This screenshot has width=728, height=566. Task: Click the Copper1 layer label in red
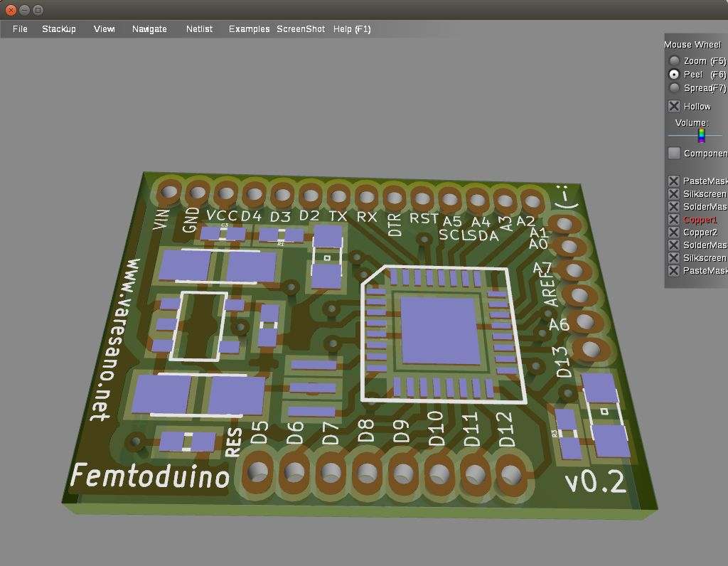point(700,220)
